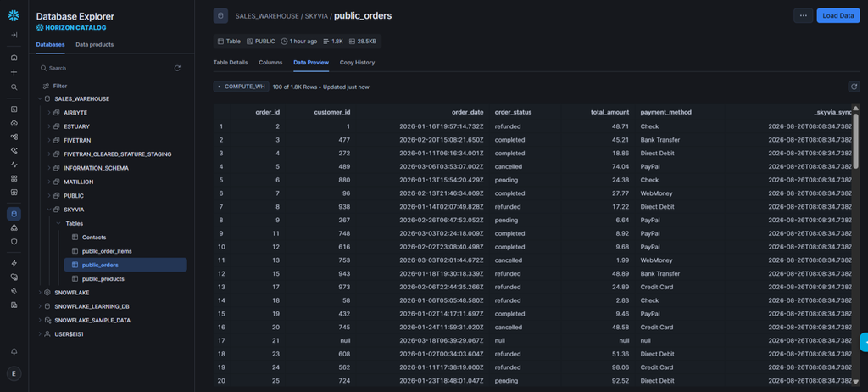Open the notifications bell icon
The width and height of the screenshot is (868, 392).
point(14,351)
